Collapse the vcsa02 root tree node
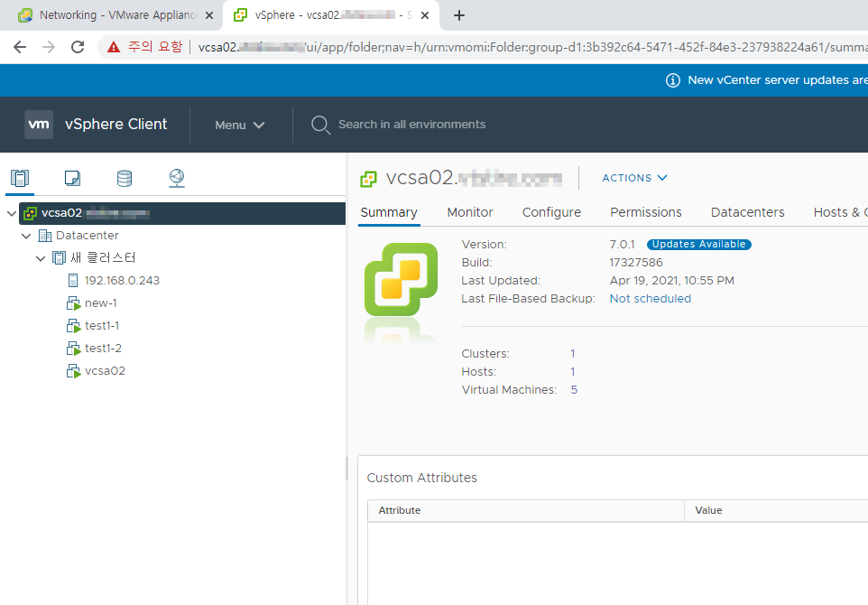 (12, 213)
